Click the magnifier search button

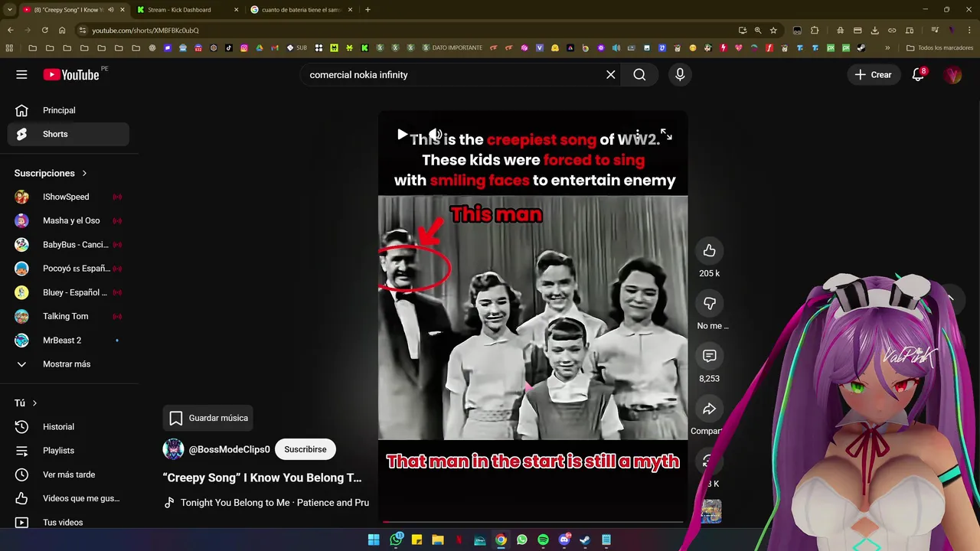639,74
